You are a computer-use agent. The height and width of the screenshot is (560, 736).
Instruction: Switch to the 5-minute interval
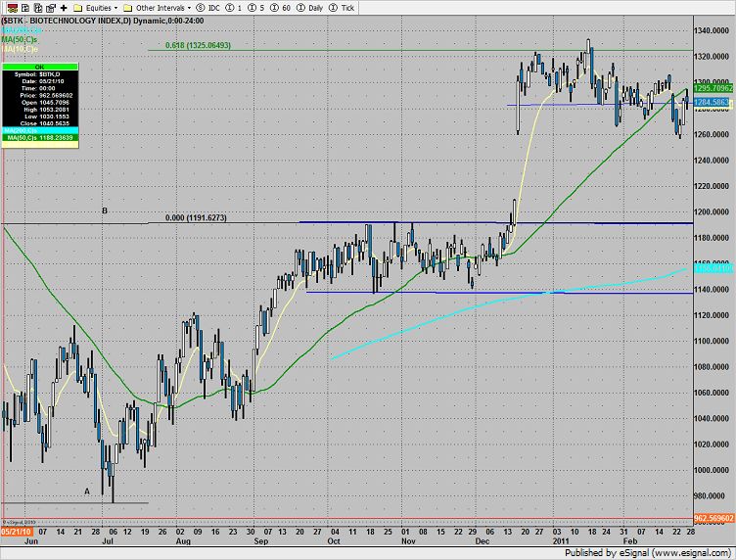[x=256, y=8]
